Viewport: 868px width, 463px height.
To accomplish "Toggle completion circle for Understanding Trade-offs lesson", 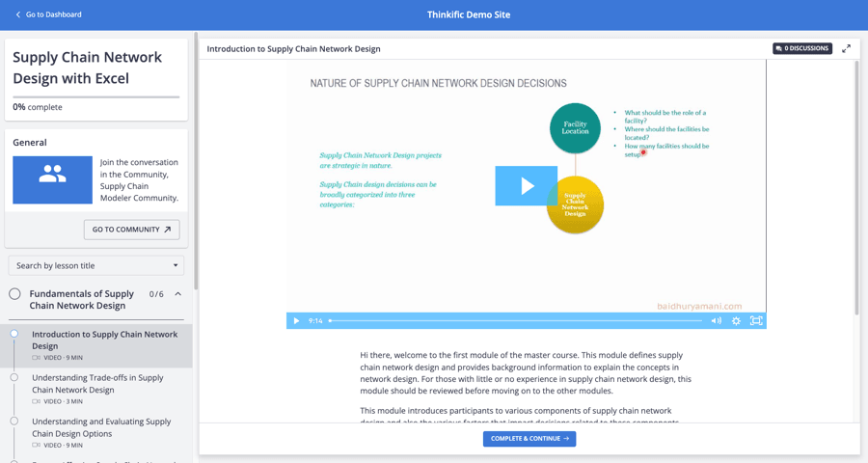I will [14, 377].
